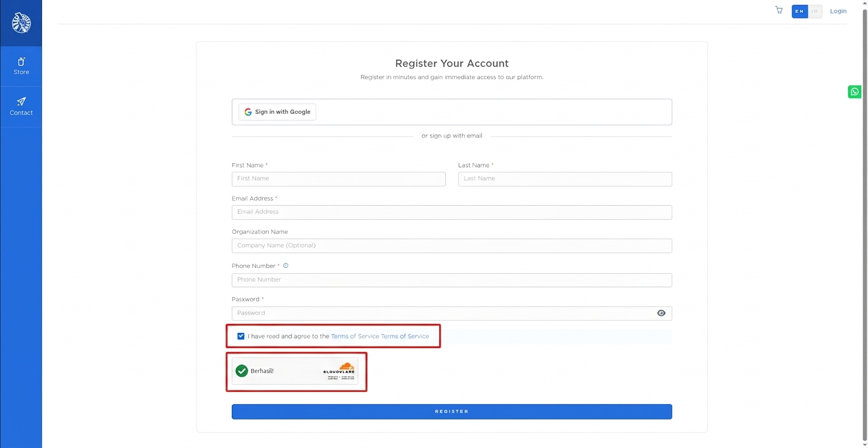Open the WhatsApp chat widget
This screenshot has height=448, width=868.
pos(855,92)
